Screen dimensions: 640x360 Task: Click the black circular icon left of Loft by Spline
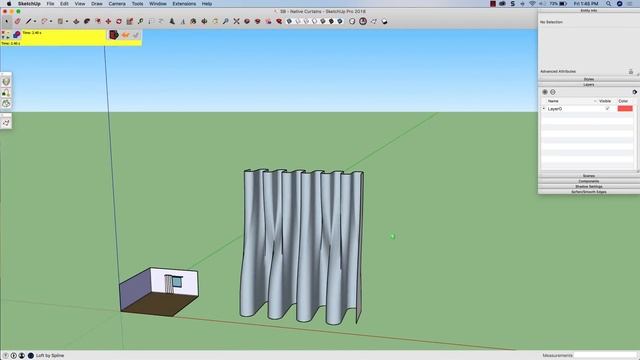(x=31, y=356)
